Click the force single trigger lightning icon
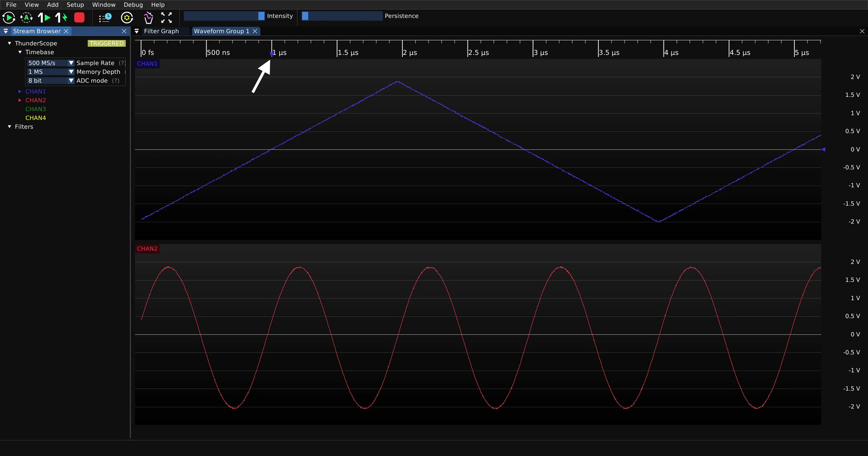The image size is (868, 456). click(62, 18)
